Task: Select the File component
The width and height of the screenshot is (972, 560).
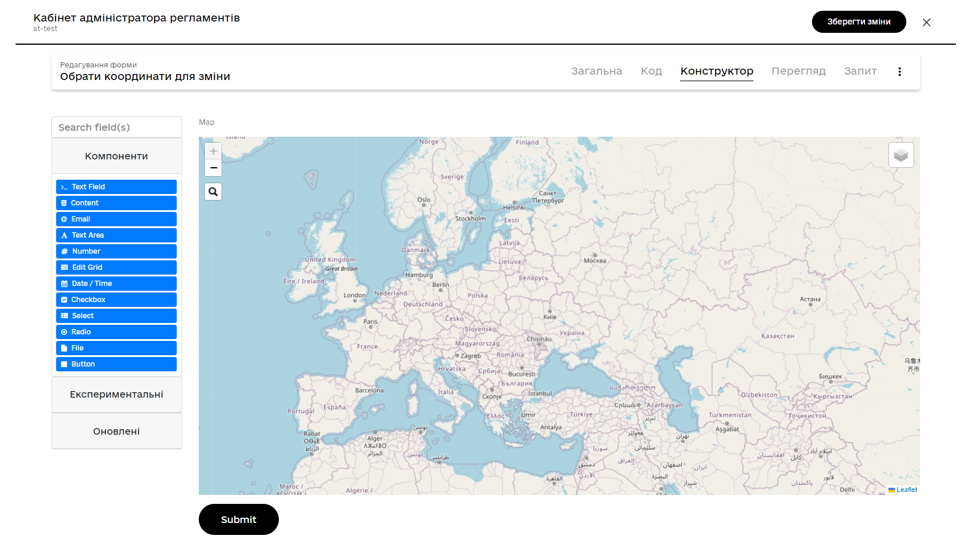Action: pyautogui.click(x=116, y=348)
